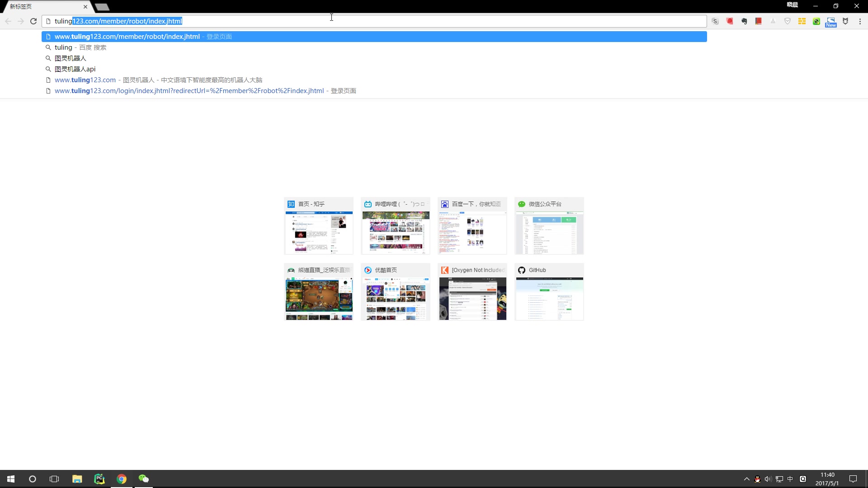Click the network tray icon

(x=779, y=479)
